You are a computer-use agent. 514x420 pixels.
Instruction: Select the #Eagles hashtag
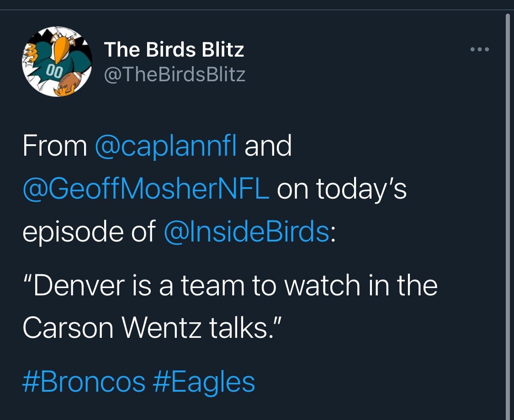(204, 382)
